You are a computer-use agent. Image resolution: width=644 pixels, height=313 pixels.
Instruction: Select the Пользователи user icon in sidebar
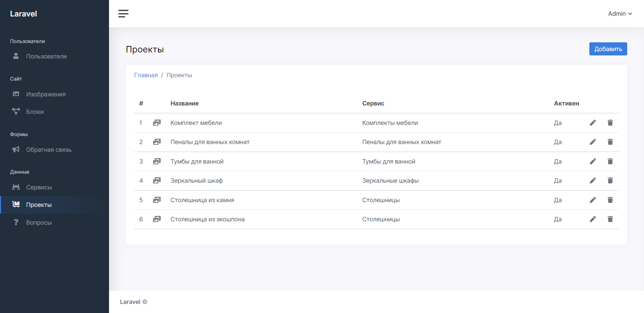click(x=16, y=56)
